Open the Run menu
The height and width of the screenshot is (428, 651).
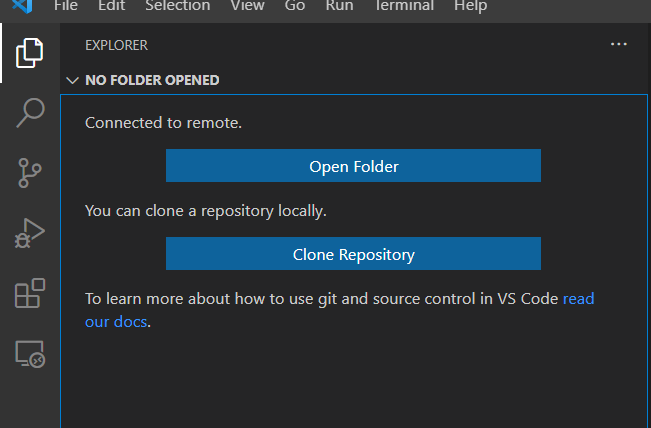(339, 6)
